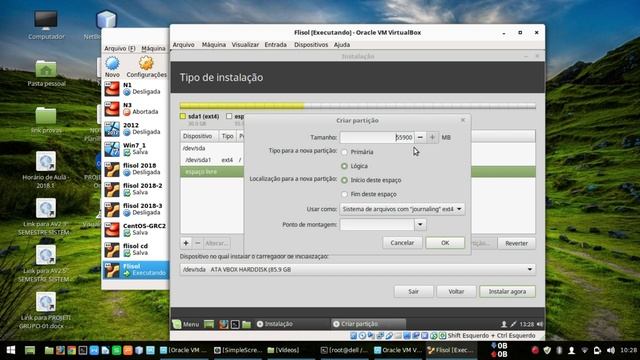Image resolution: width=640 pixels, height=360 pixels.
Task: Select the /dev/sda1 ext4 row
Action: (x=212, y=160)
